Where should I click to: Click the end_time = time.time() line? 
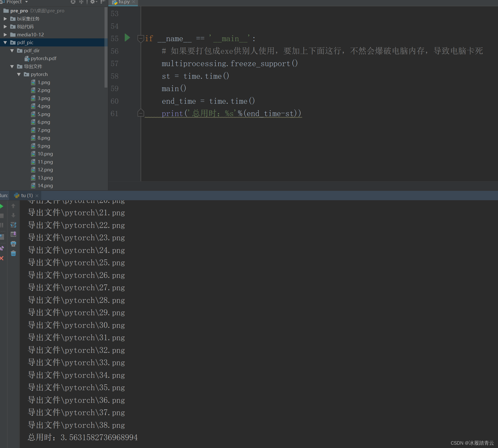tap(208, 101)
